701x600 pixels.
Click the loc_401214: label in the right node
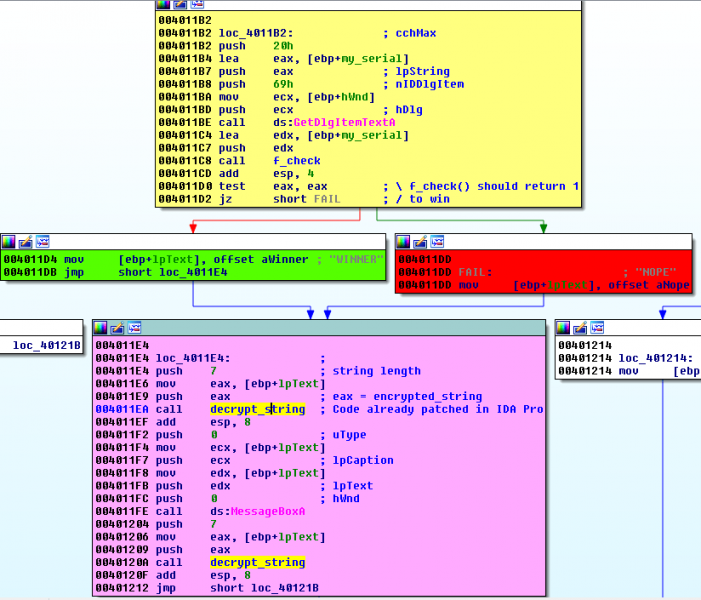656,358
